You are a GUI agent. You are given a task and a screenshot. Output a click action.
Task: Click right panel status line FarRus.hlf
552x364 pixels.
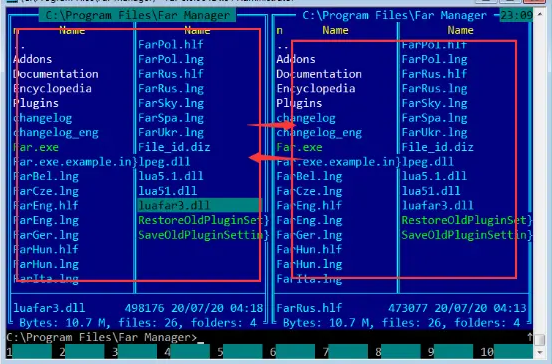pos(309,308)
